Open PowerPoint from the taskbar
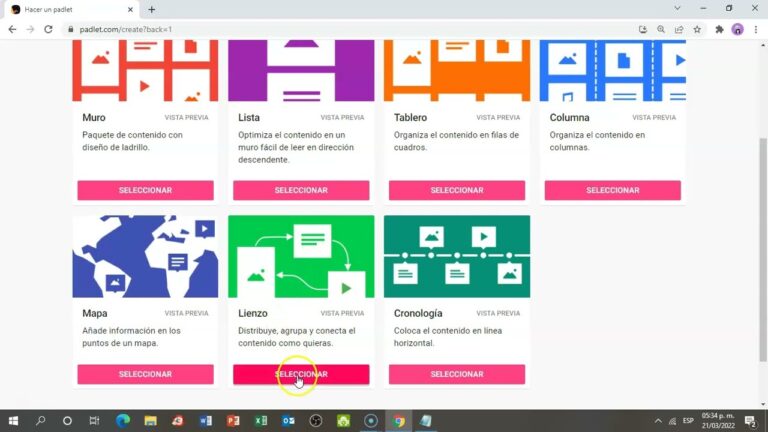This screenshot has width=768, height=432. [x=233, y=421]
